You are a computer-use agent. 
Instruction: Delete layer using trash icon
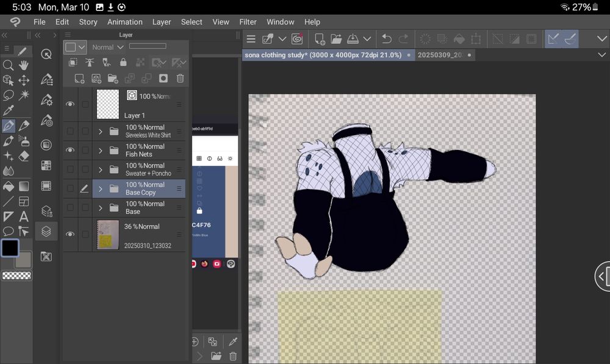click(x=180, y=79)
